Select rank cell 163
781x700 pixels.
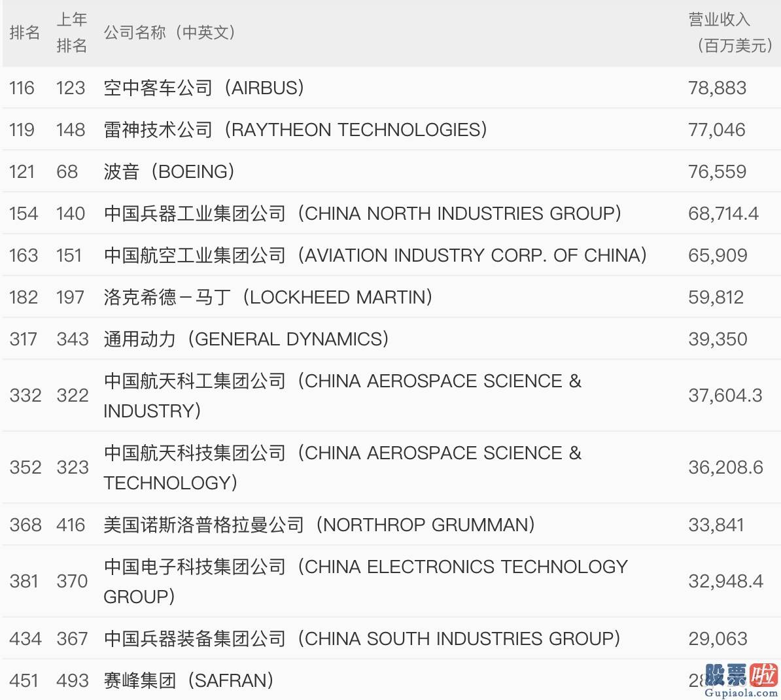pos(24,255)
